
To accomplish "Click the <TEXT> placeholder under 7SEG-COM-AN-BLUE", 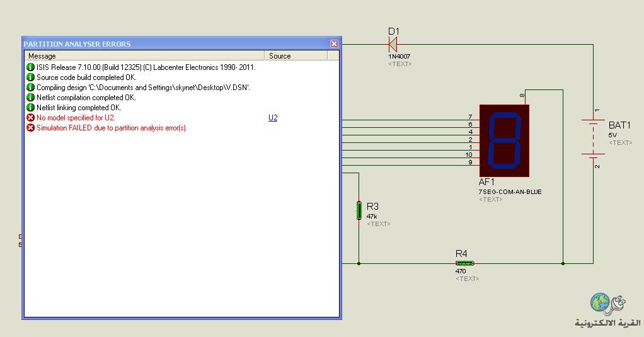I will pos(491,200).
